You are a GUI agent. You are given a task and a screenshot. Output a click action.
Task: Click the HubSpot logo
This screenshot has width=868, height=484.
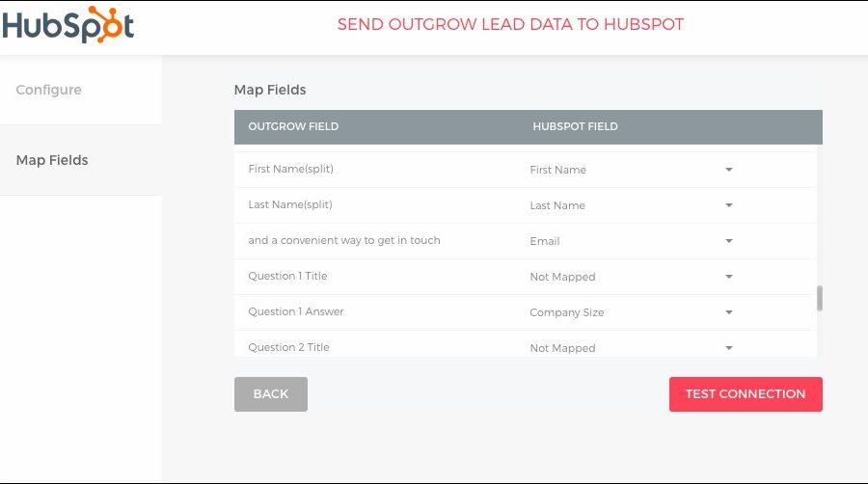[68, 25]
